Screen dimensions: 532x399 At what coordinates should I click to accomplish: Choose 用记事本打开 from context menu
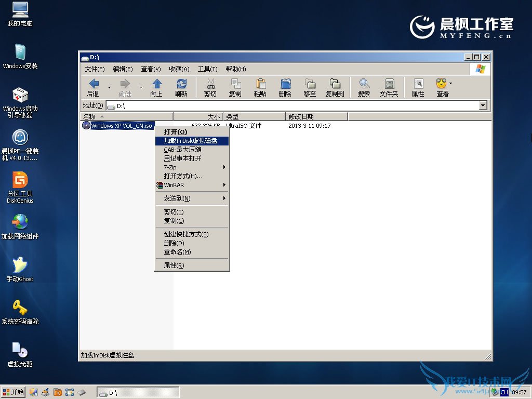[182, 158]
